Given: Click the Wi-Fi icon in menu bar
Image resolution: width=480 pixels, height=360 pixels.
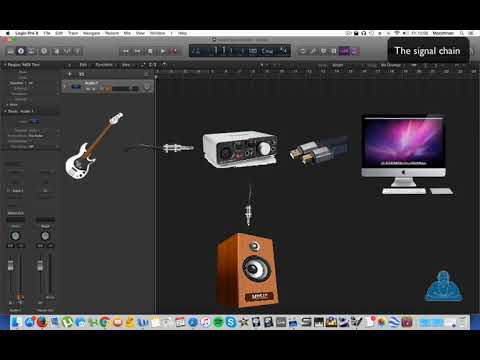Looking at the screenshot, I should (x=397, y=33).
